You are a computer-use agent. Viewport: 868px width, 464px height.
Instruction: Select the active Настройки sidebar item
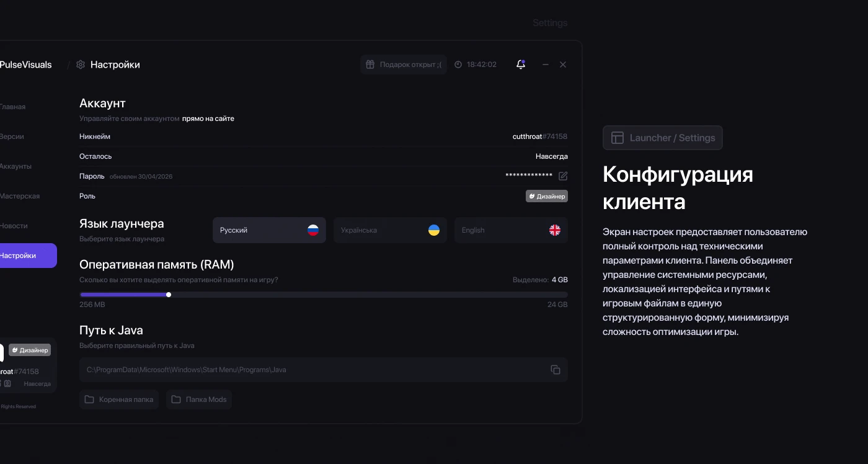point(28,256)
